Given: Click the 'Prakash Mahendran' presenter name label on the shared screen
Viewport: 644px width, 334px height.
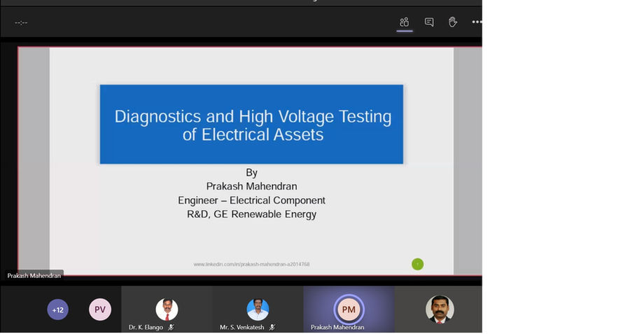Looking at the screenshot, I should [34, 276].
